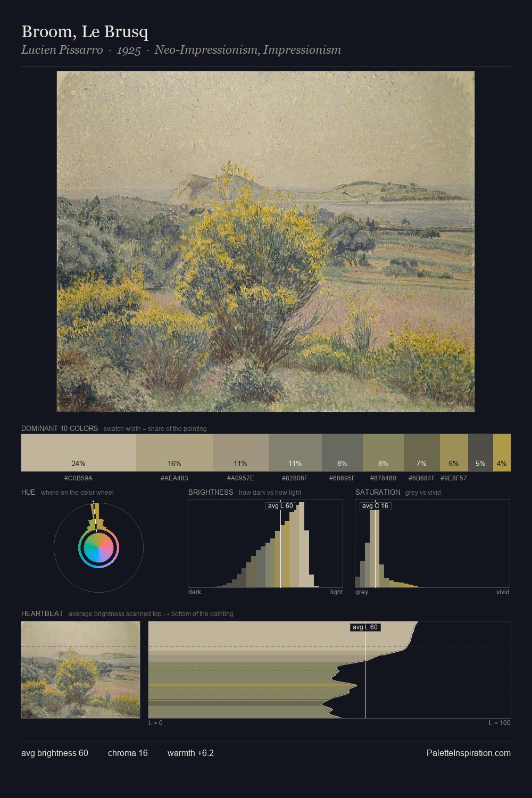
Task: Choose the 6% swatch above #9E8F57
Action: coord(454,453)
